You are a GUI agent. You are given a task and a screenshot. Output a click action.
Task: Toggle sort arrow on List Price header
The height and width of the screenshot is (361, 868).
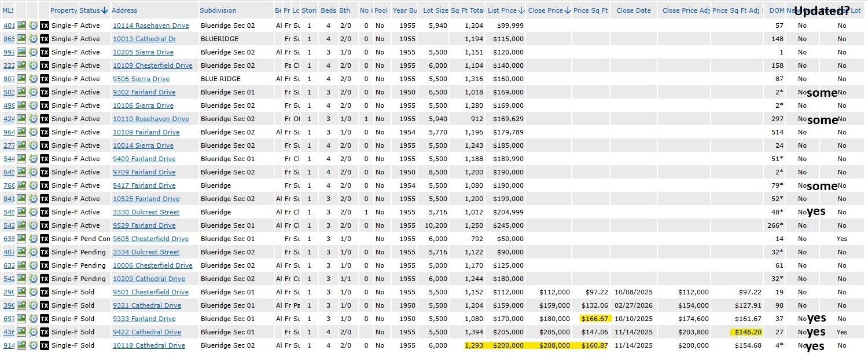coord(521,10)
